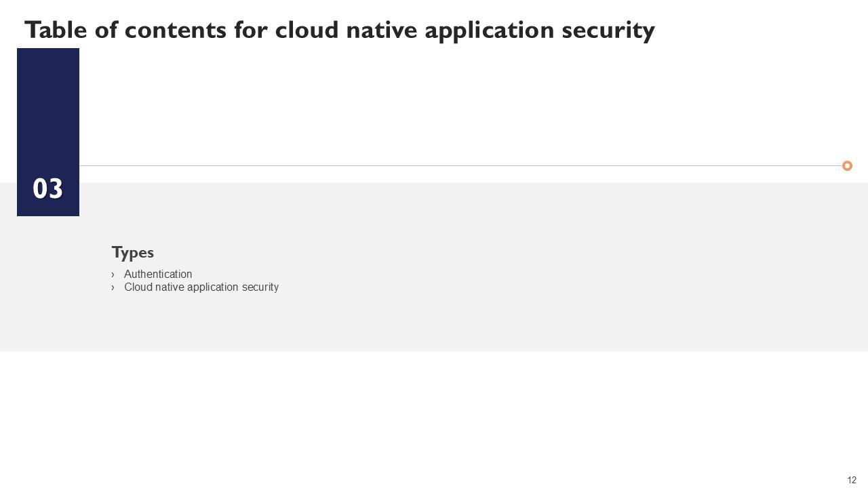Click the chevron before Cloud native application security
This screenshot has height=488, width=868.
[113, 287]
